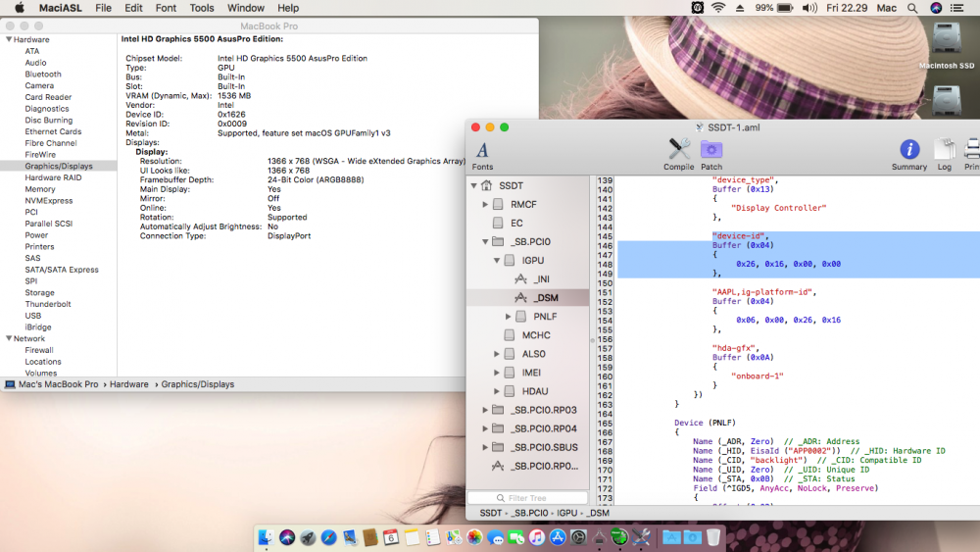Click the Wi-Fi status icon in menu bar
The width and height of the screenshot is (980, 552).
718,8
